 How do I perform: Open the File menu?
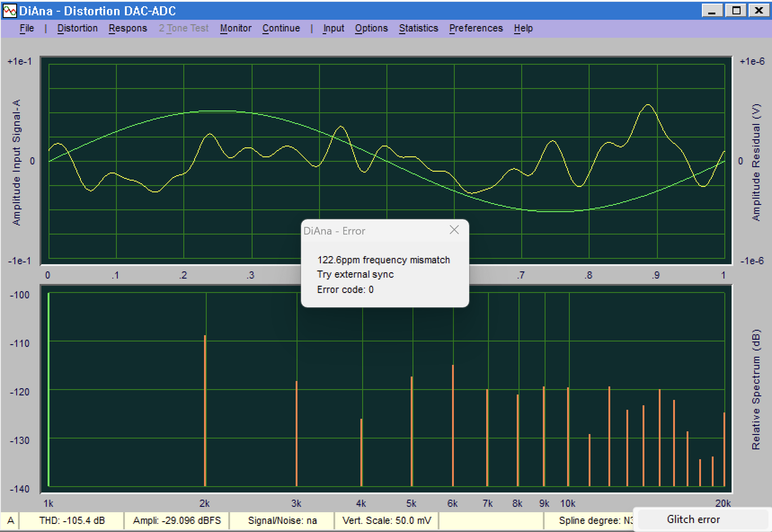click(27, 28)
